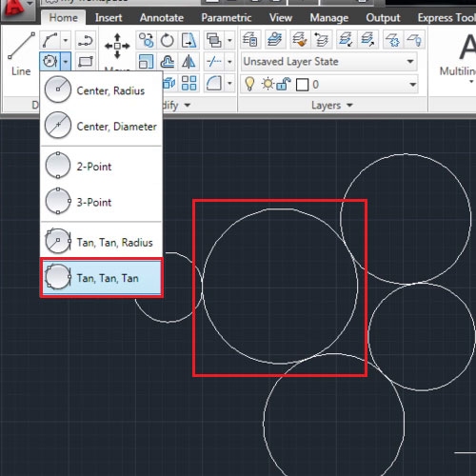Click the Bring to Front draw order icon
The height and width of the screenshot is (476, 476).
(214, 40)
